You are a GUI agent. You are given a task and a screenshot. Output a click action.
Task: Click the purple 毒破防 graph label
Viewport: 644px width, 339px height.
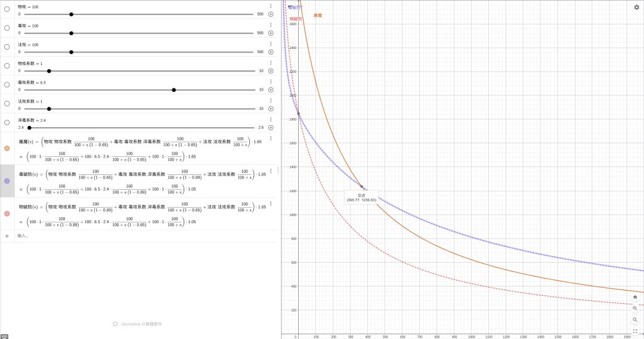pyautogui.click(x=295, y=7)
